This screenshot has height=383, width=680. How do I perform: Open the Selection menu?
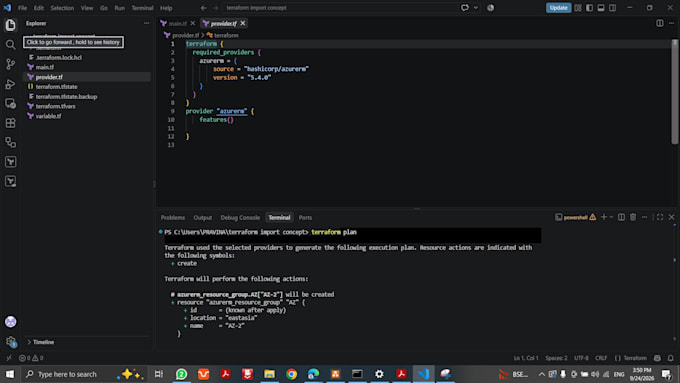62,8
